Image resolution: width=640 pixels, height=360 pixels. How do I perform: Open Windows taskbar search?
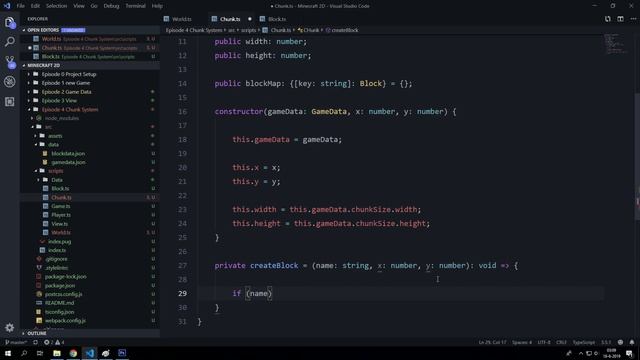click(x=24, y=353)
